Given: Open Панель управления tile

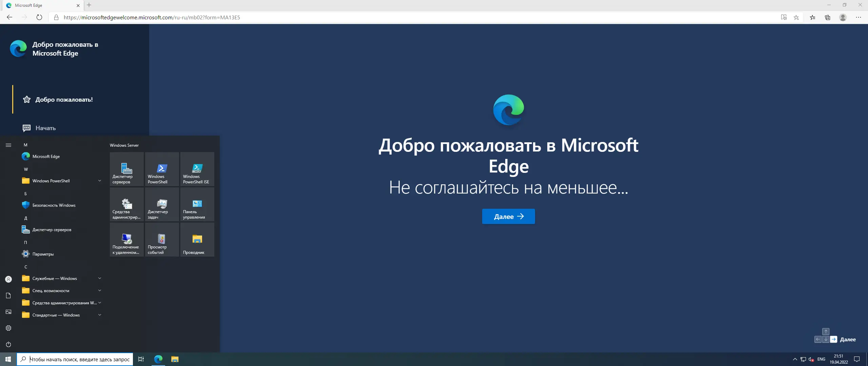Looking at the screenshot, I should (x=197, y=205).
